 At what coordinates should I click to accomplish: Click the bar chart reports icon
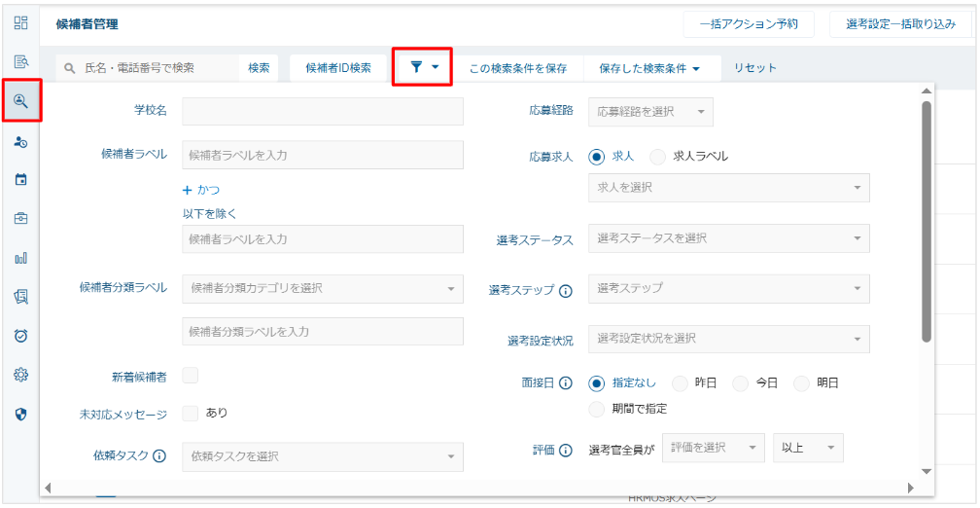[x=20, y=258]
